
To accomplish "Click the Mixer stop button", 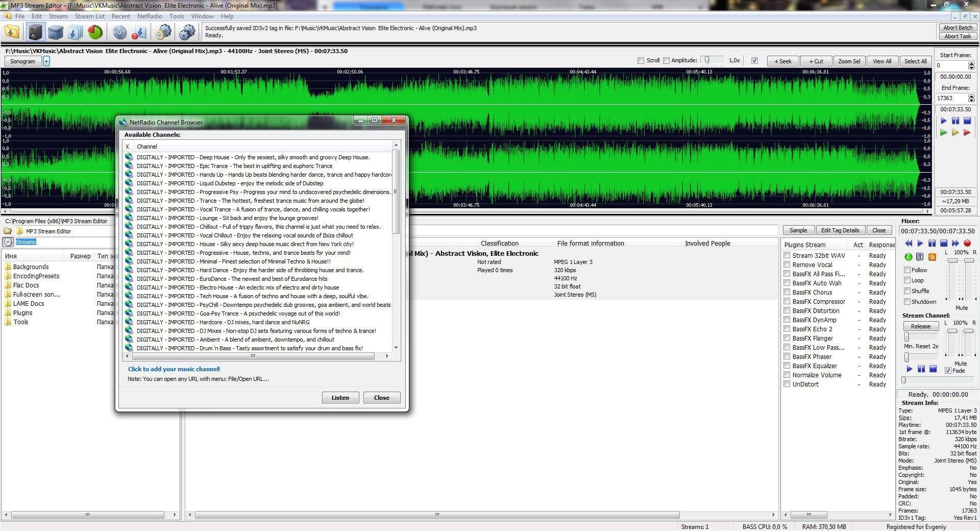I will point(944,244).
